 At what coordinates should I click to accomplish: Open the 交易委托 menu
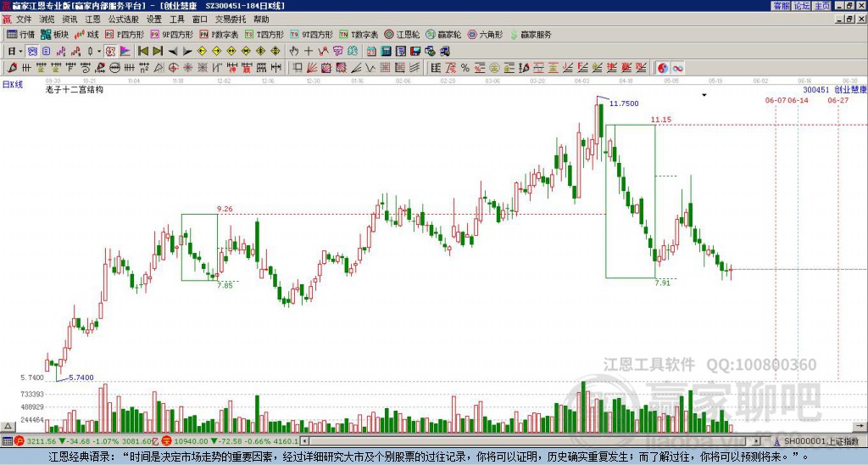pos(231,20)
